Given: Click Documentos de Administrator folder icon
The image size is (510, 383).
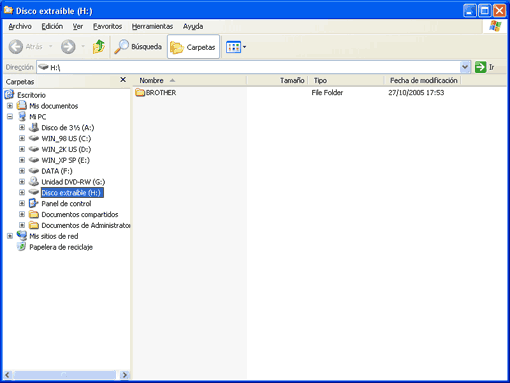Looking at the screenshot, I should pyautogui.click(x=34, y=225).
